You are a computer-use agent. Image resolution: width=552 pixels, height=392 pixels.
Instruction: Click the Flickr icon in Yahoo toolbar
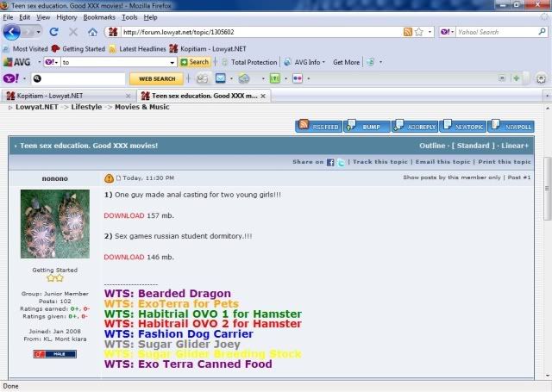(x=298, y=78)
